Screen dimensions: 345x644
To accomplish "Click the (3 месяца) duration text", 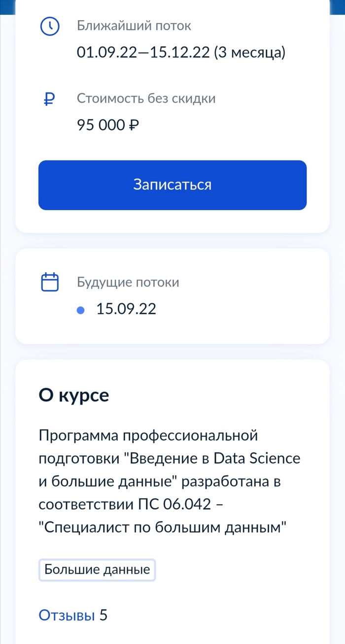I will coord(249,52).
